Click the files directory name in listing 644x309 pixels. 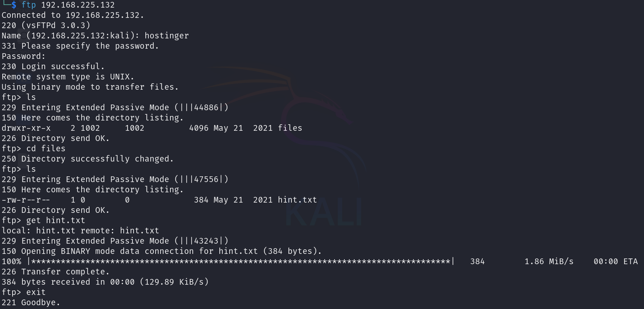click(290, 128)
